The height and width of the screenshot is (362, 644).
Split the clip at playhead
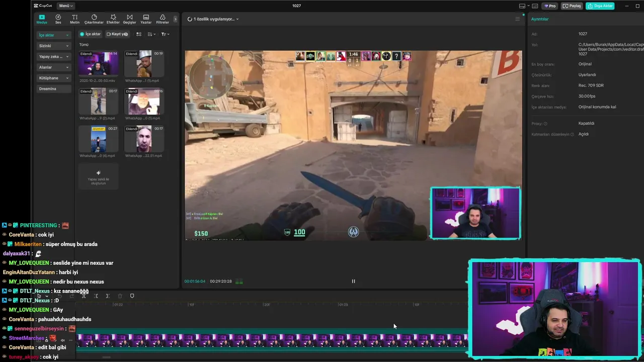[x=84, y=296]
